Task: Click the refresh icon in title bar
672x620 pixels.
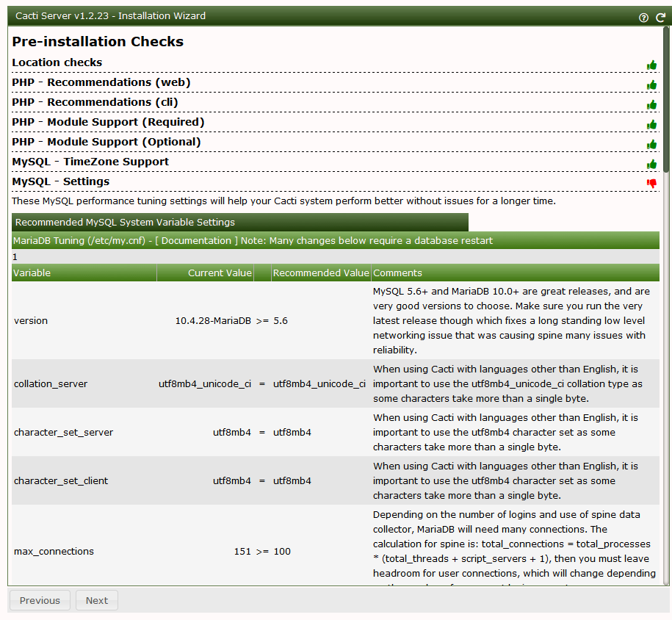Action: click(661, 17)
